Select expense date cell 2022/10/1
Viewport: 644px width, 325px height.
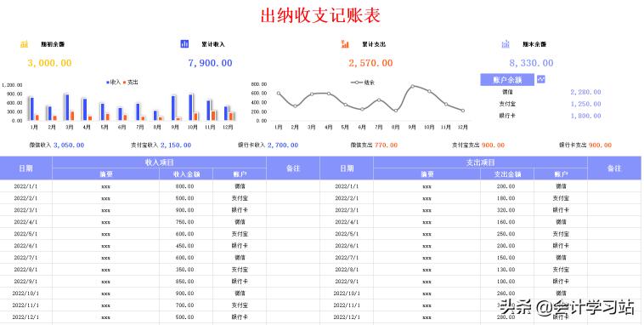coord(347,294)
